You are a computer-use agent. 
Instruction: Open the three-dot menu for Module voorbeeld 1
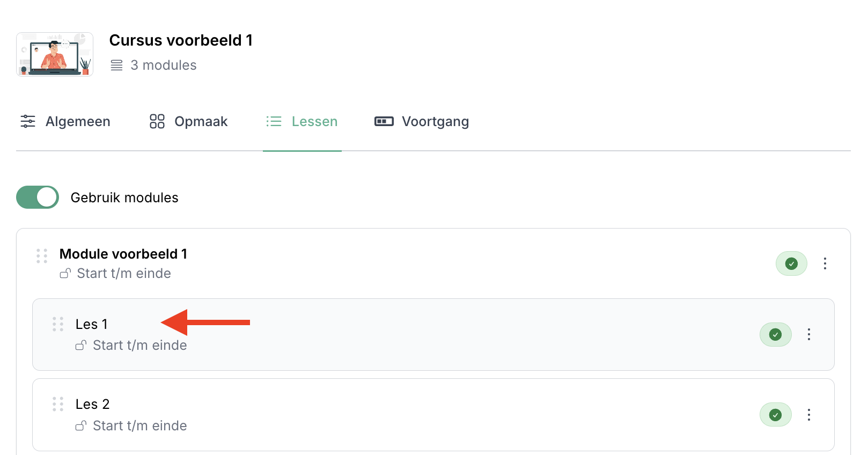tap(825, 263)
